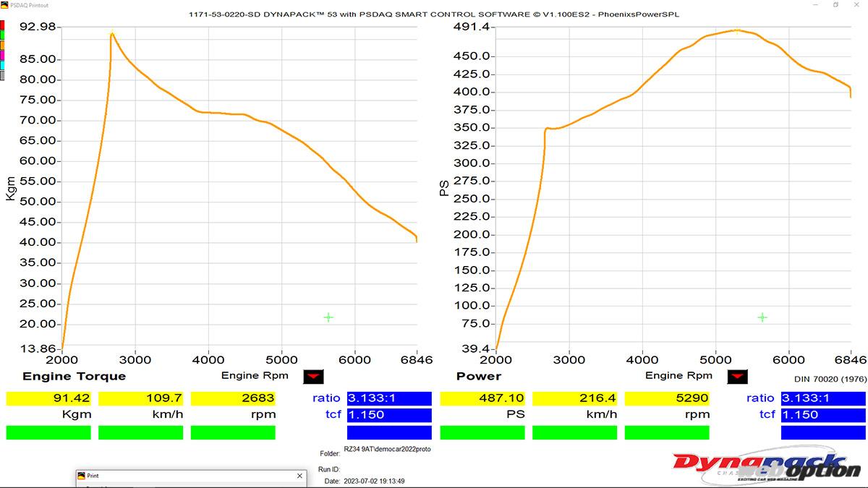Click the red run color swatch

[2, 25]
